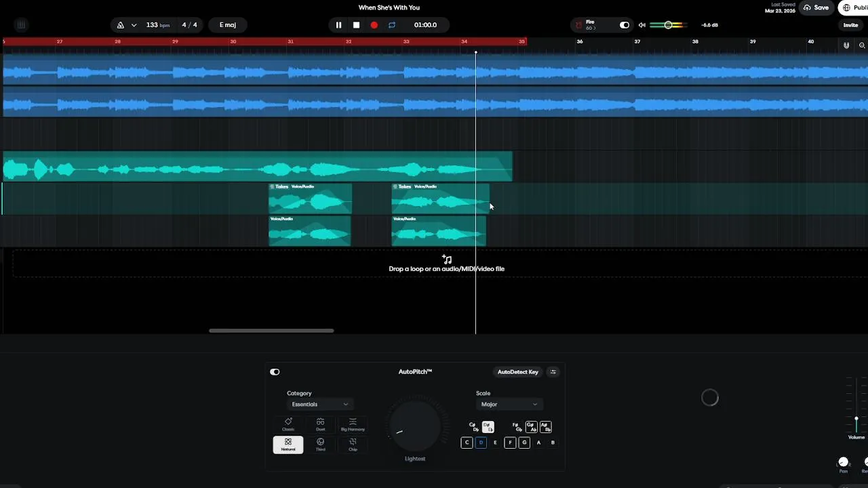Toggle the AutoPitch power switch
The width and height of the screenshot is (868, 488).
(275, 371)
